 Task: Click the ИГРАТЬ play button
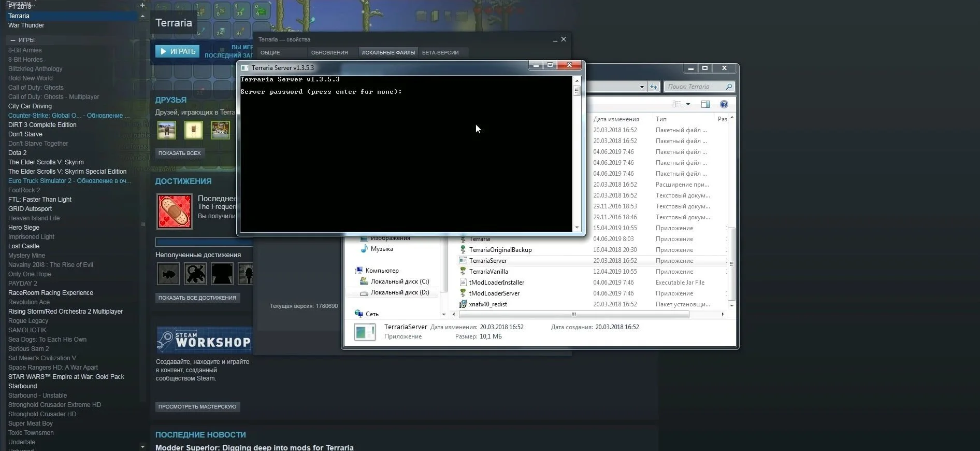[177, 51]
